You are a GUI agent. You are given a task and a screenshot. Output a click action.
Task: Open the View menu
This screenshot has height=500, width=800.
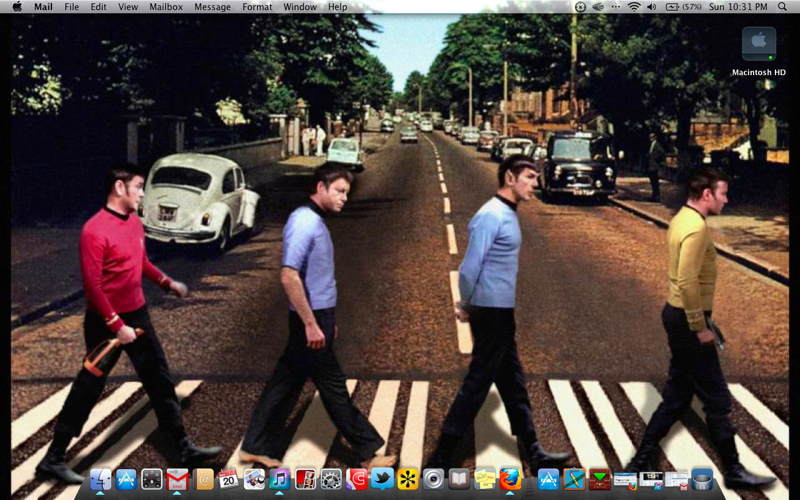click(128, 7)
